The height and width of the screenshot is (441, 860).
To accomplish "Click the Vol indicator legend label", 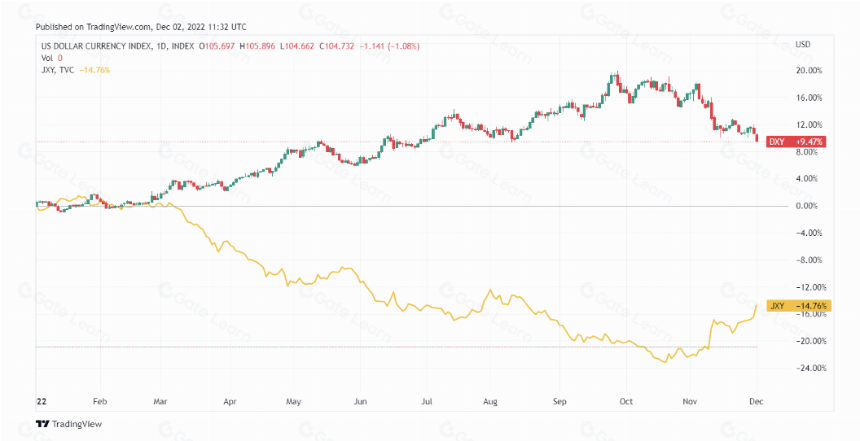I will (x=47, y=58).
